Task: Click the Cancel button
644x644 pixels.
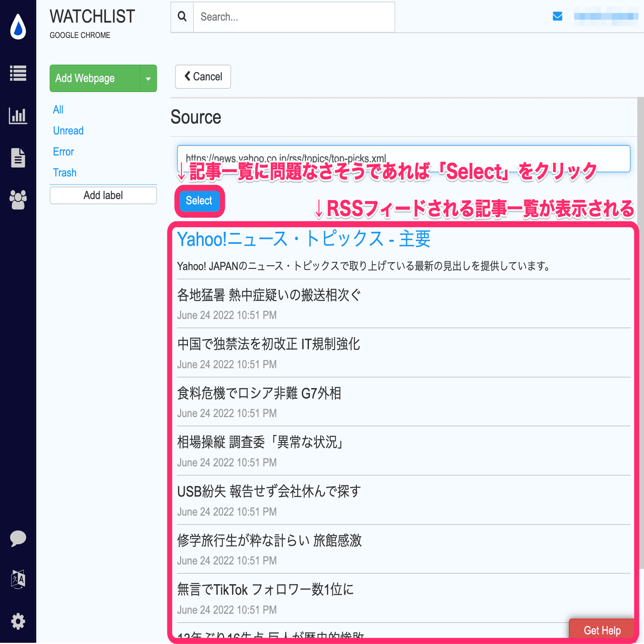Action: click(203, 77)
